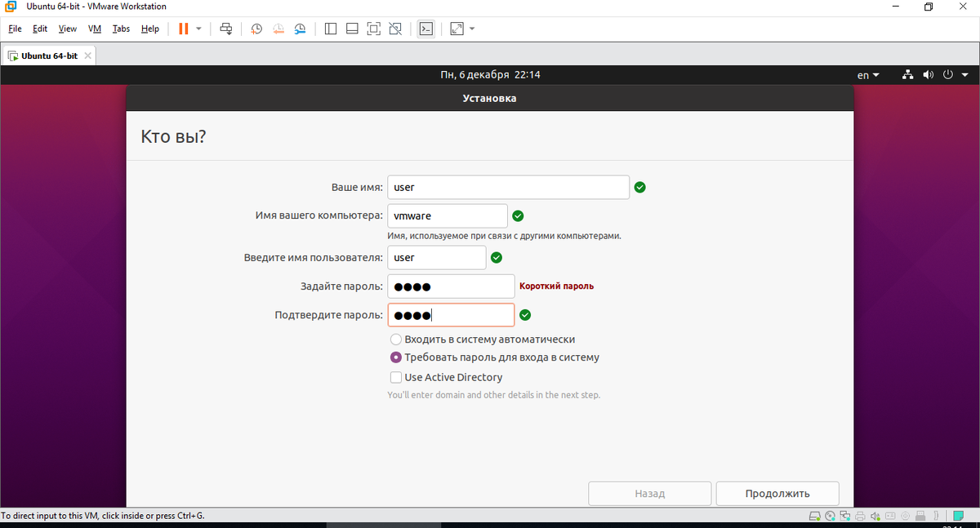Open the Edit menu
The height and width of the screenshot is (528, 980).
click(40, 29)
